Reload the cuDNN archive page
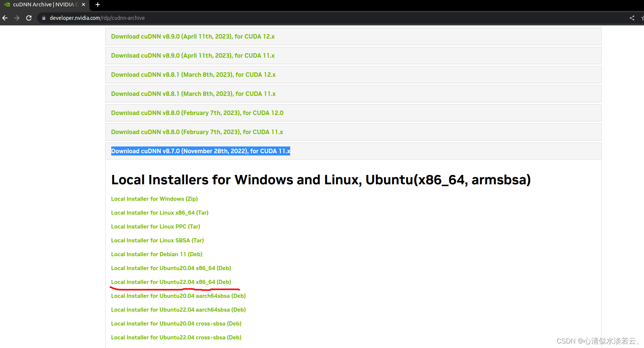Viewport: 644px width, 348px height. tap(29, 18)
